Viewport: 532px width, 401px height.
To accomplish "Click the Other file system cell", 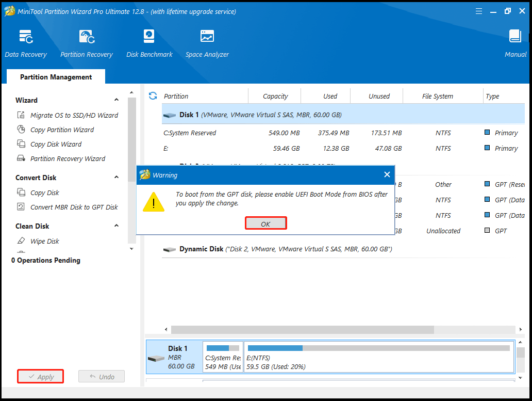I will pyautogui.click(x=443, y=184).
